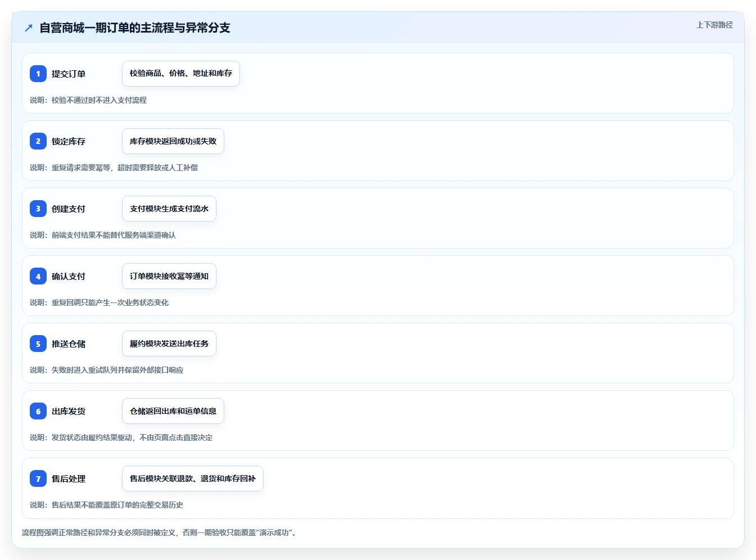Screen dimensions: 756x560
Task: Click the 库存模块返回成功或失败 box
Action: [x=173, y=141]
